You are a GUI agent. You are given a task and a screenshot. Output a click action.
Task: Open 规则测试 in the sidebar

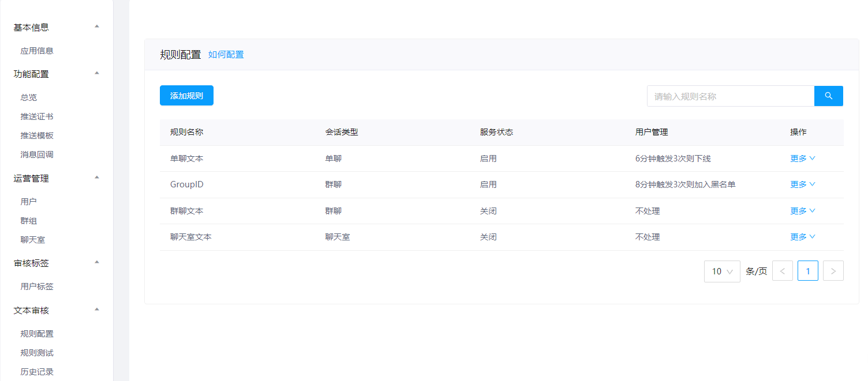point(37,353)
